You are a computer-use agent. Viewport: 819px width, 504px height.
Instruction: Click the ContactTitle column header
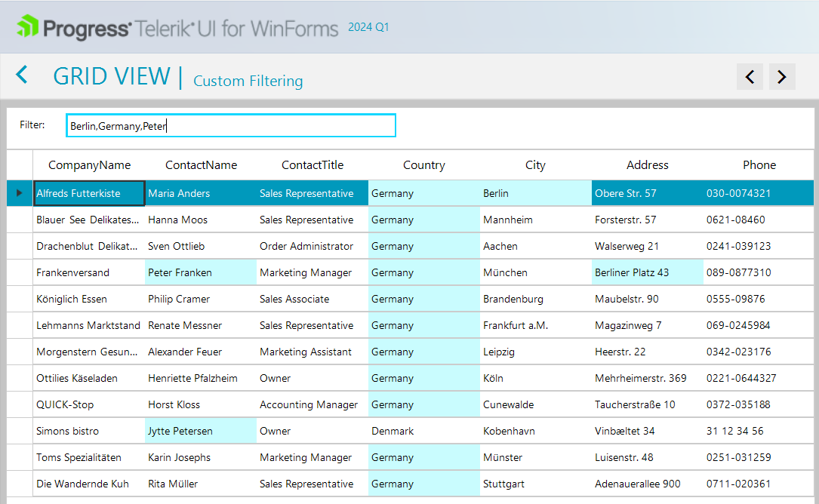(x=313, y=165)
